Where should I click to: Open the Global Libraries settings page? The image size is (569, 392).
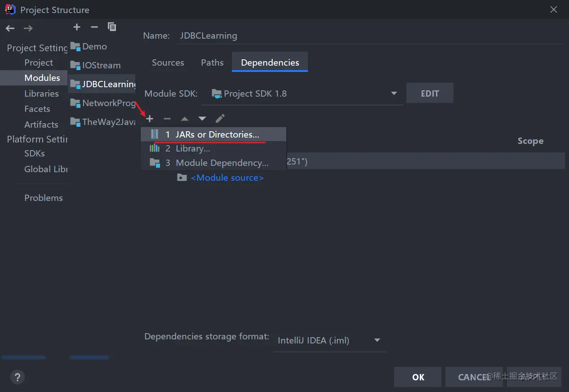46,169
